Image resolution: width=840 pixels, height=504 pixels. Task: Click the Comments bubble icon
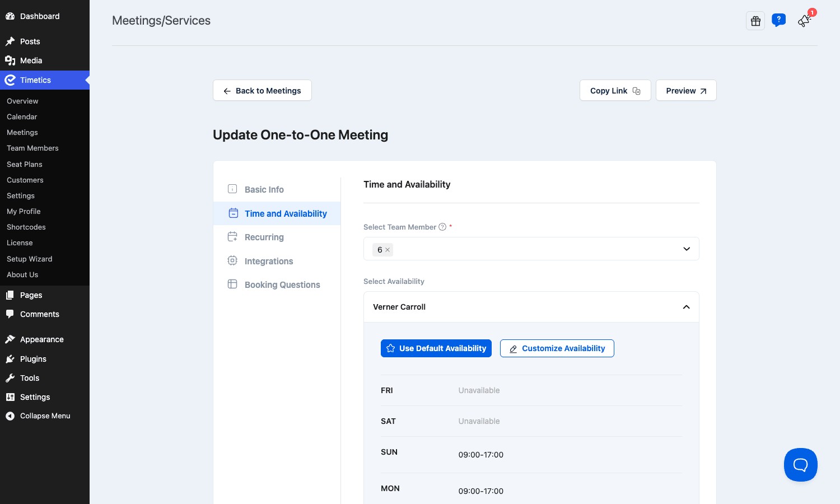(x=10, y=314)
